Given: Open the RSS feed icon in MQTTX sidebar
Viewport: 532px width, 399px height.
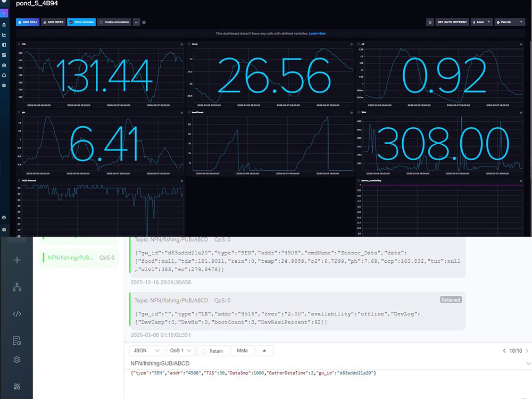Looking at the screenshot, I should [17, 386].
